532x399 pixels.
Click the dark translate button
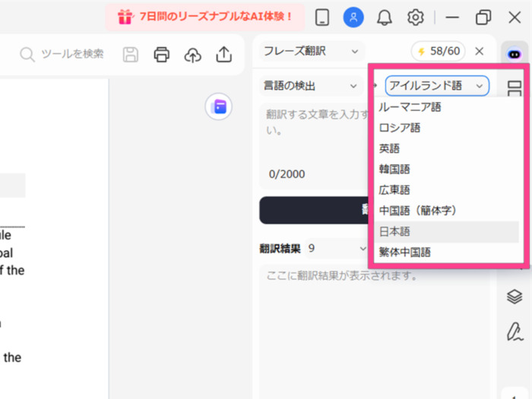[x=314, y=210]
